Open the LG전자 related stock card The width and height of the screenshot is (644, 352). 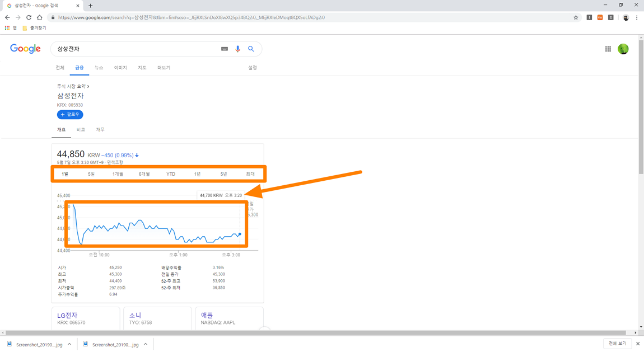point(86,318)
